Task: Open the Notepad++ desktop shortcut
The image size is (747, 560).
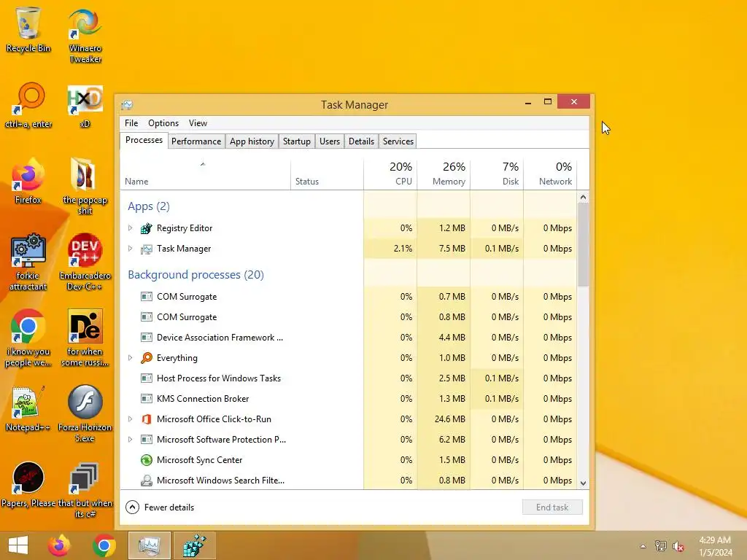Action: 28,408
